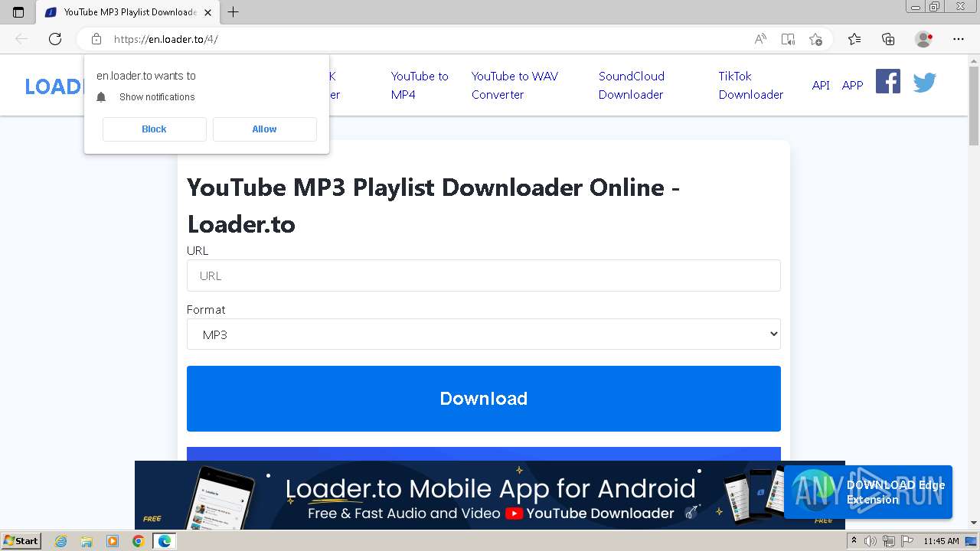
Task: Open Favorites list icon
Action: pyautogui.click(x=854, y=39)
